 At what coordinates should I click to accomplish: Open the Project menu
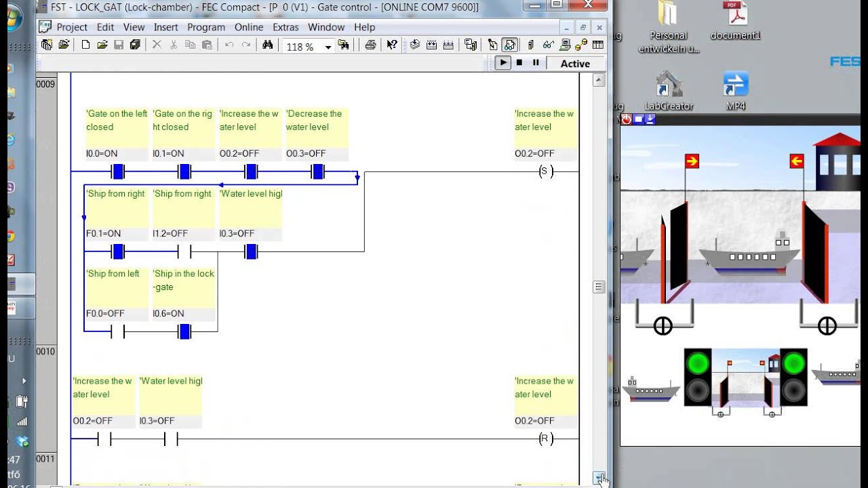pyautogui.click(x=72, y=27)
